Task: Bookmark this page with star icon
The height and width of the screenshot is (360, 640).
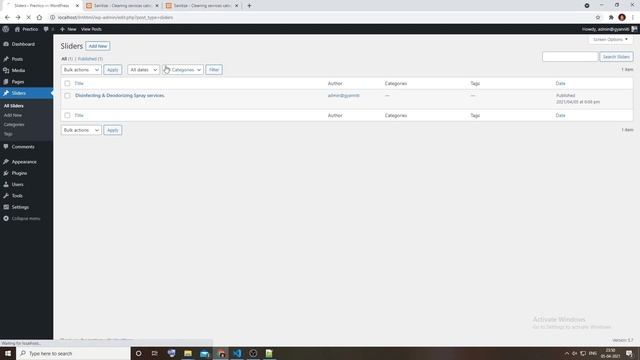Action: pyautogui.click(x=598, y=18)
